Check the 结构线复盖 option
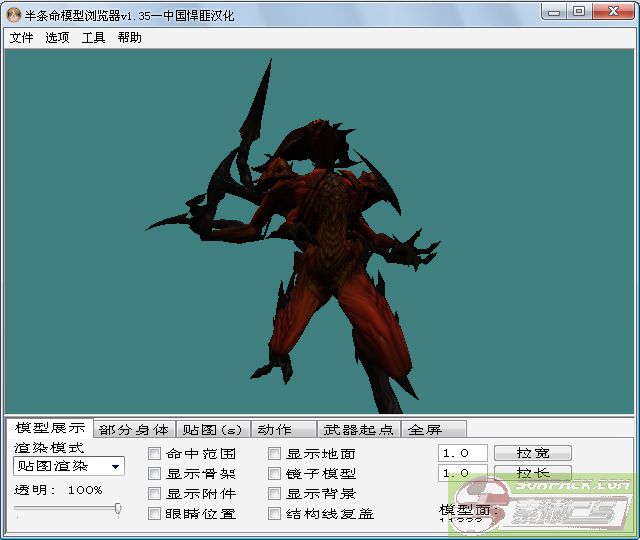The width and height of the screenshot is (640, 540). click(275, 514)
